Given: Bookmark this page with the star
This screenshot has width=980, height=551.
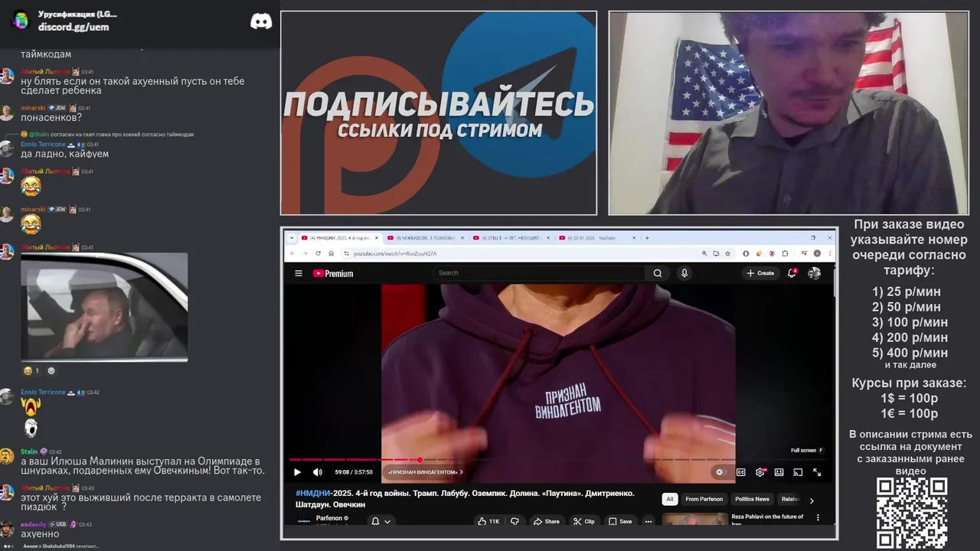Looking at the screenshot, I should (x=727, y=253).
